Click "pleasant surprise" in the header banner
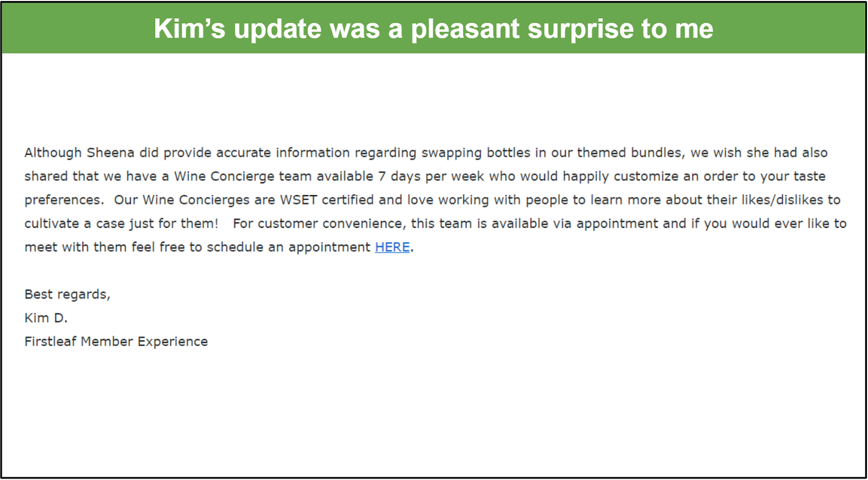This screenshot has width=868, height=480. tap(522, 29)
